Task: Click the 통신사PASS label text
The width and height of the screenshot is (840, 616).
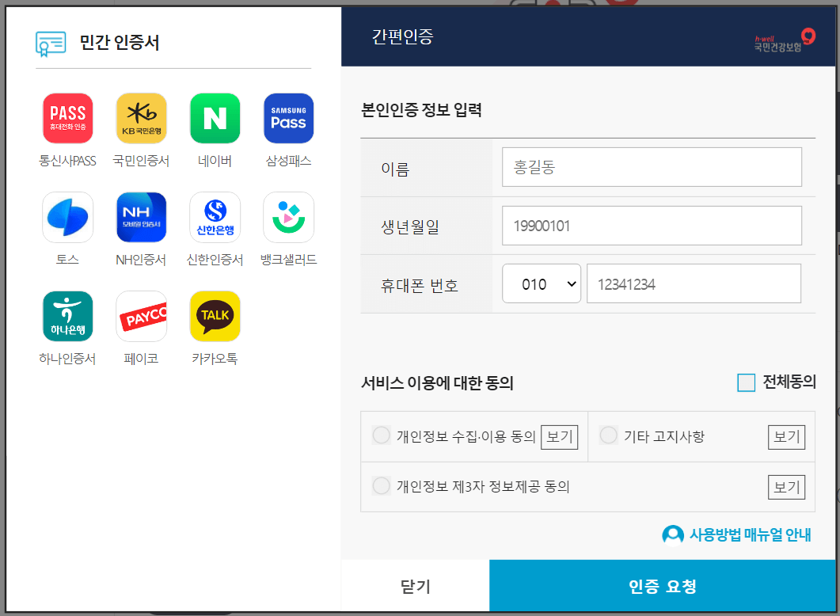Action: tap(68, 161)
